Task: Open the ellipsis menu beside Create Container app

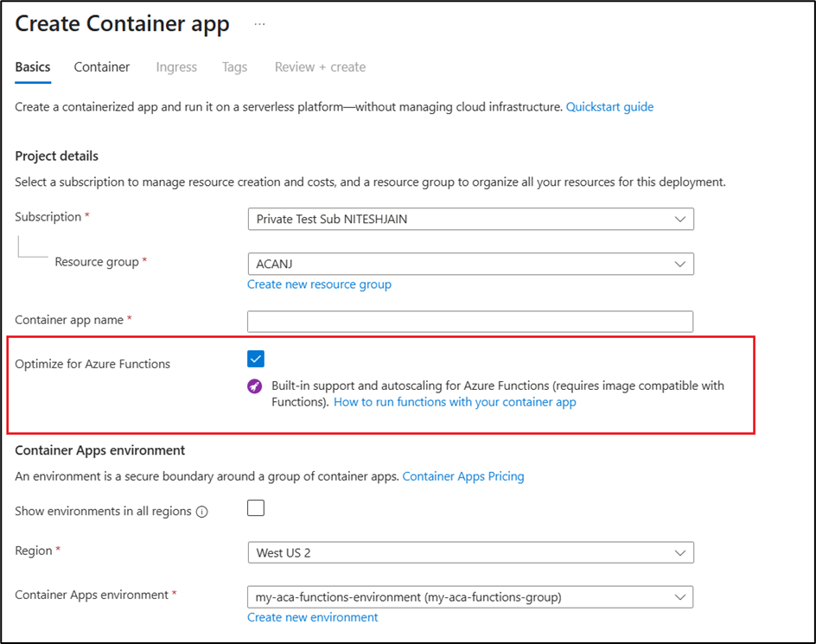Action: pos(259,24)
